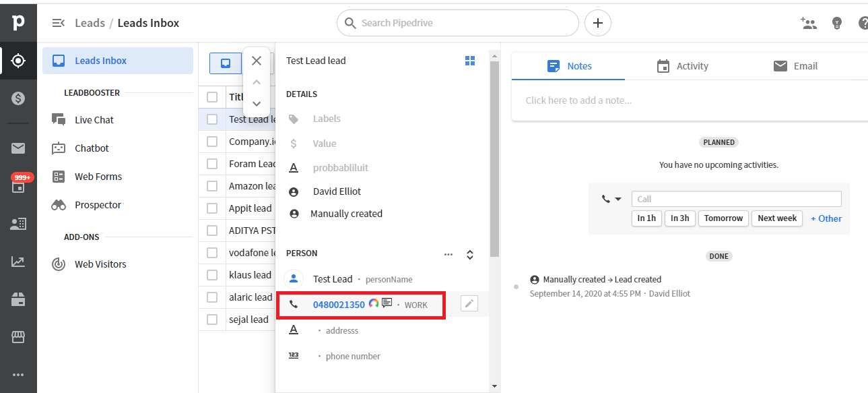Open Activities calendar icon with 999+ badge
Viewport: 868px width, 393px height.
click(18, 183)
